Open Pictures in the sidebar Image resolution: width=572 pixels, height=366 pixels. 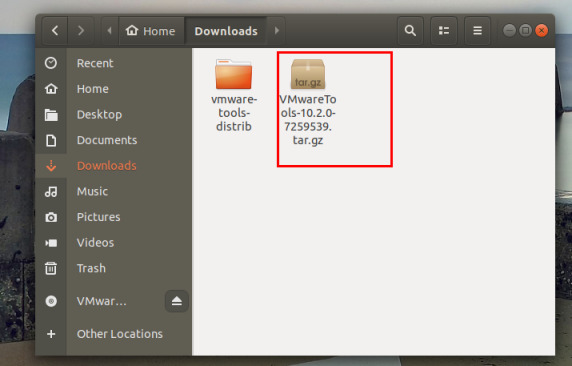click(x=98, y=217)
